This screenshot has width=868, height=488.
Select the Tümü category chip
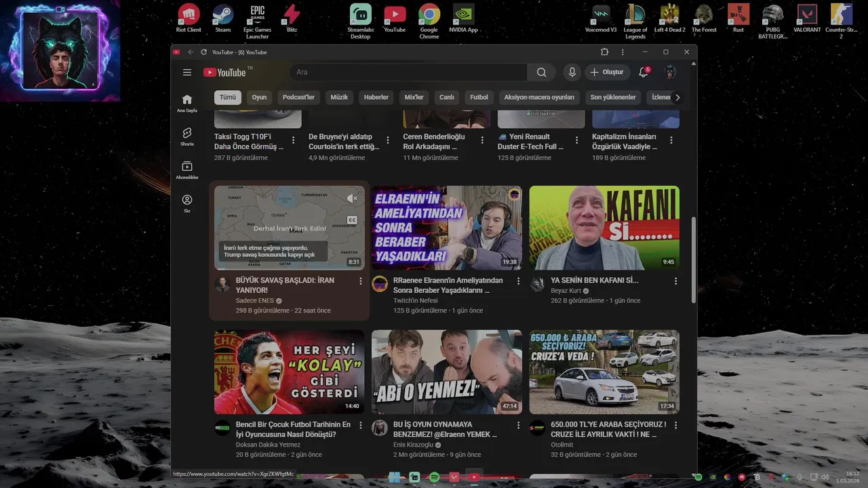pyautogui.click(x=228, y=97)
